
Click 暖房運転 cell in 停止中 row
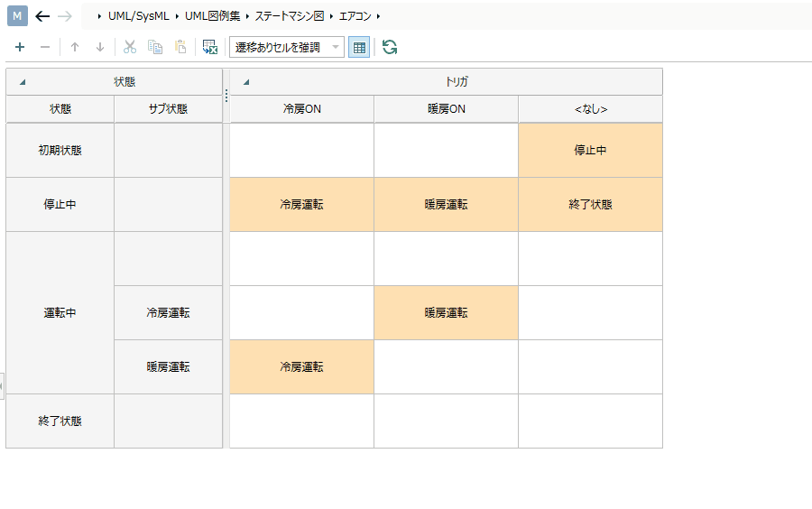[x=447, y=205]
